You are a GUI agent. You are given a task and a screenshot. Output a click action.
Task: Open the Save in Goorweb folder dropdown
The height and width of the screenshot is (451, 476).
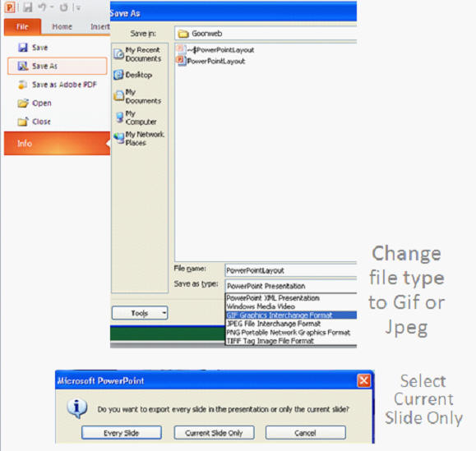(266, 34)
